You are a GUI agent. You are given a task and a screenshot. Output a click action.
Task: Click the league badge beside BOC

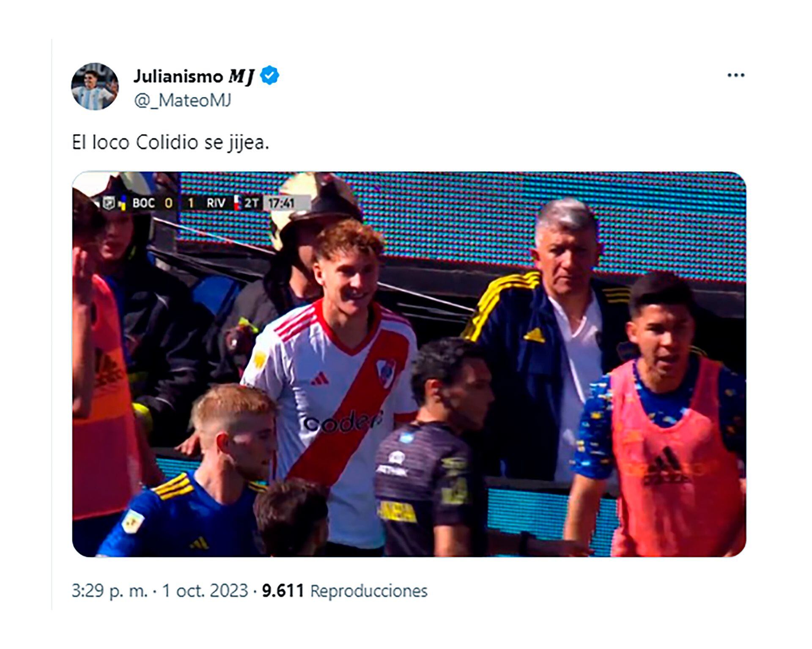109,203
